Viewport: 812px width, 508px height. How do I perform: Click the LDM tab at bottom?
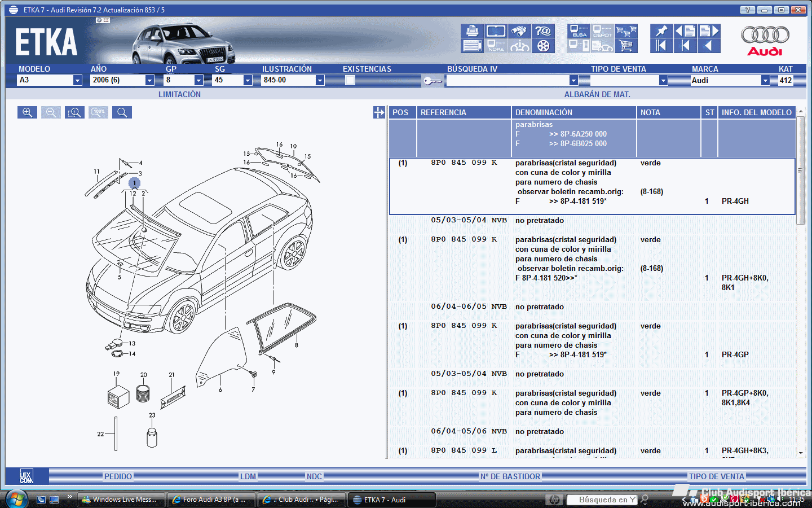pyautogui.click(x=248, y=476)
